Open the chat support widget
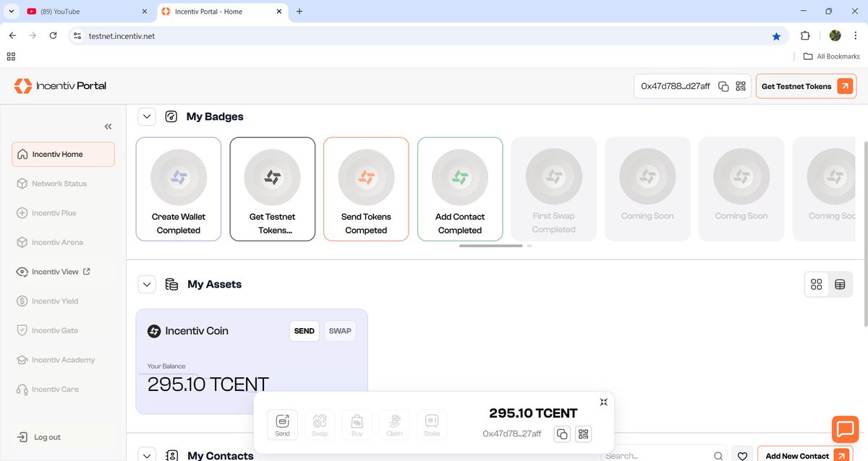 845,428
